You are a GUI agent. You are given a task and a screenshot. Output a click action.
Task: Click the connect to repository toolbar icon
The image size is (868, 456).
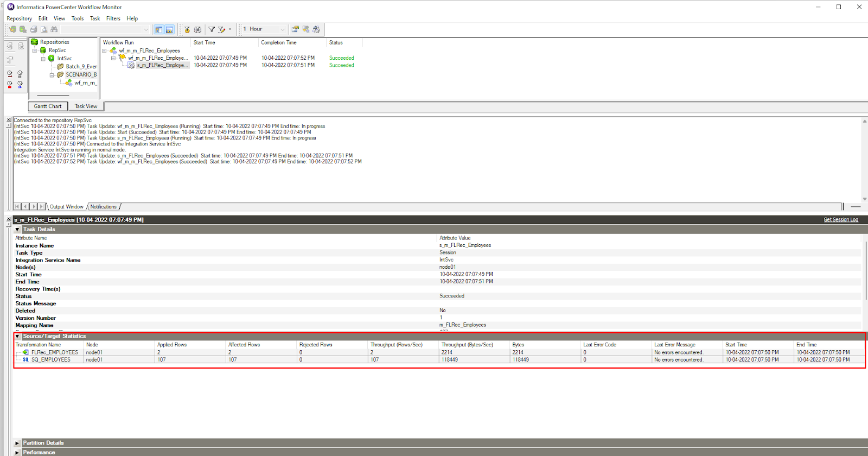coord(12,29)
